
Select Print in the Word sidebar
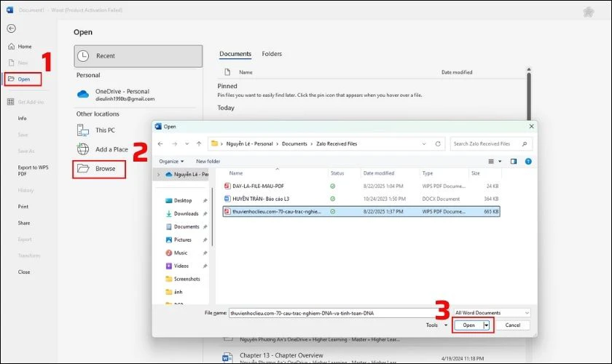(x=23, y=206)
